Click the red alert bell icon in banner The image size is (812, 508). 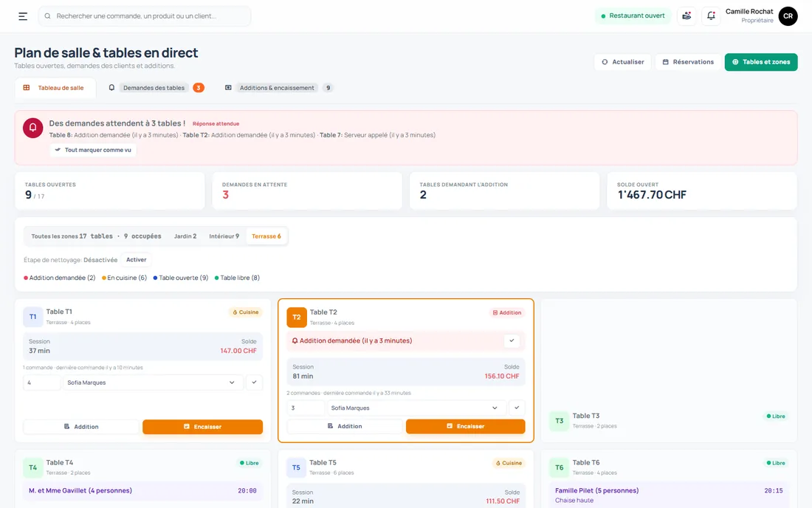(32, 128)
